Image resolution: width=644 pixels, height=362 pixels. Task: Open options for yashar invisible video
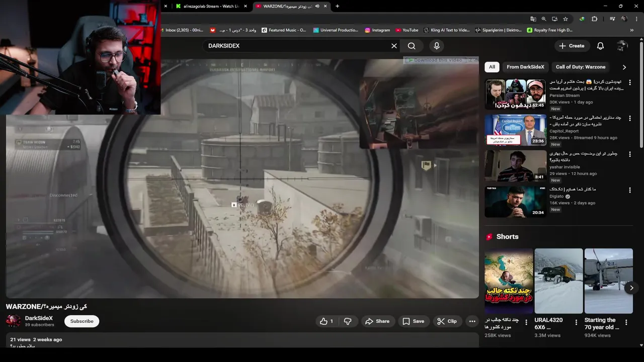629,154
